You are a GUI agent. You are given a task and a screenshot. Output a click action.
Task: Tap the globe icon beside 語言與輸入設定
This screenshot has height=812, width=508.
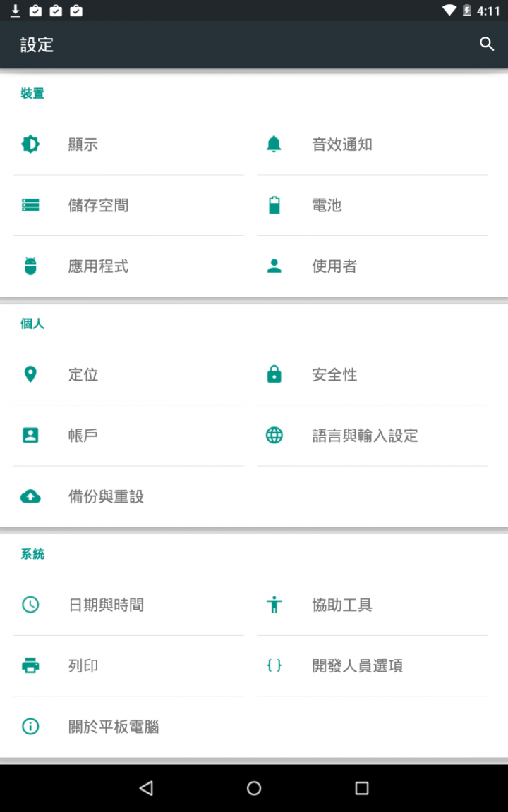tap(274, 435)
